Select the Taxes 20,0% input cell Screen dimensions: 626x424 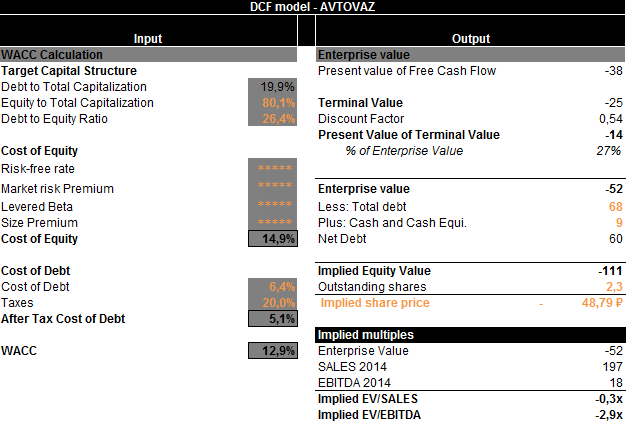pos(272,303)
